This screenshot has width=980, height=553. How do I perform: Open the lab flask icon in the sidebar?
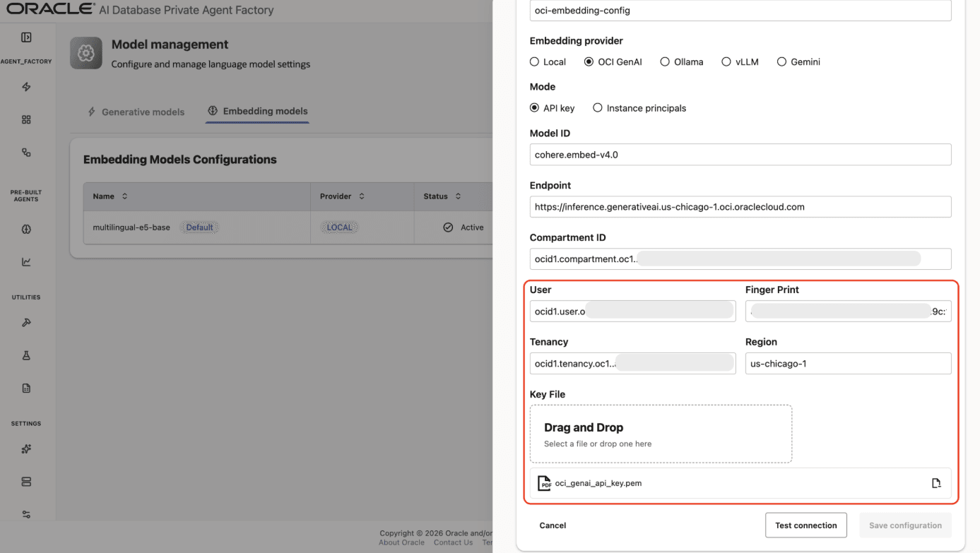26,355
